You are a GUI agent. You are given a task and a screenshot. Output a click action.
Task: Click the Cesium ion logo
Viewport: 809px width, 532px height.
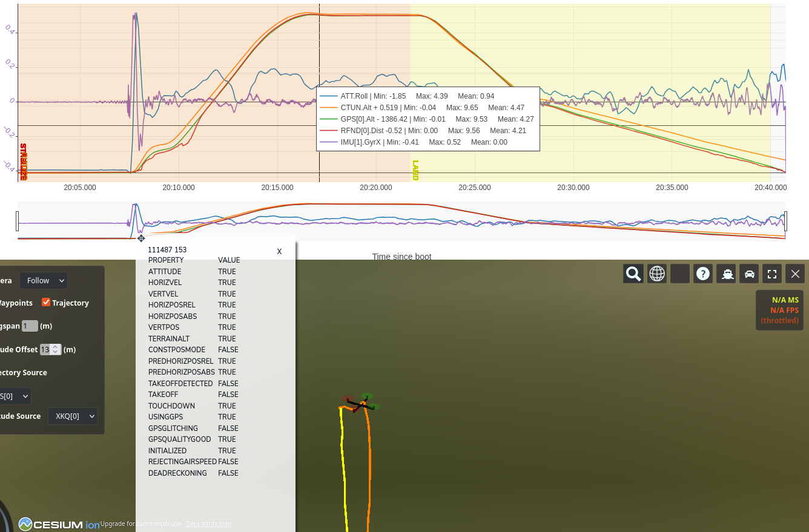(59, 524)
